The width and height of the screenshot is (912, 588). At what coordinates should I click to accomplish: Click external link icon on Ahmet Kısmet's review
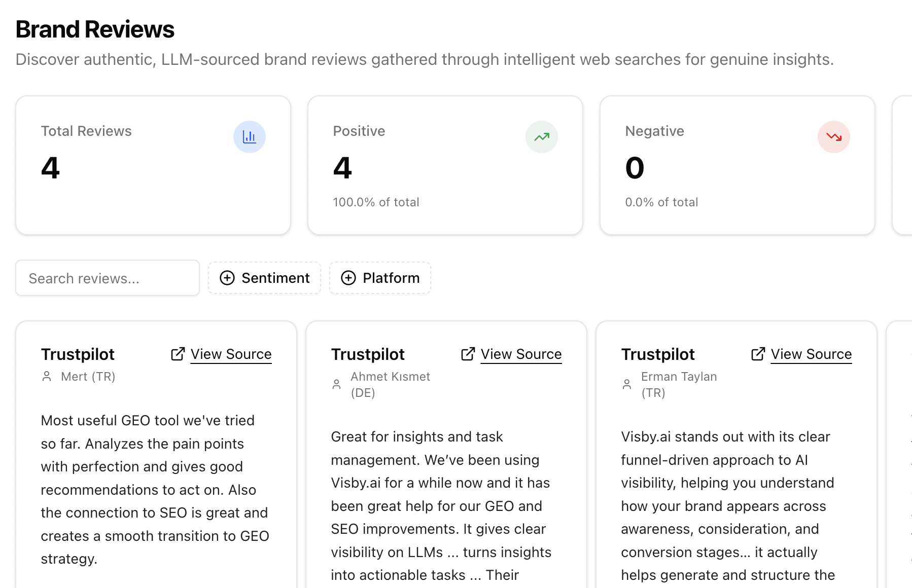(468, 354)
